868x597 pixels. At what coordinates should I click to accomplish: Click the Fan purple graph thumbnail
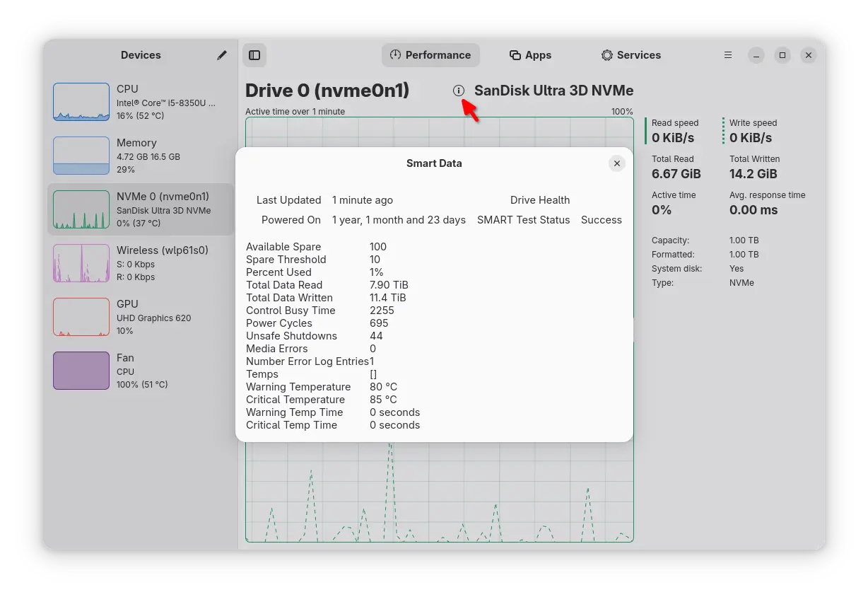click(x=81, y=371)
